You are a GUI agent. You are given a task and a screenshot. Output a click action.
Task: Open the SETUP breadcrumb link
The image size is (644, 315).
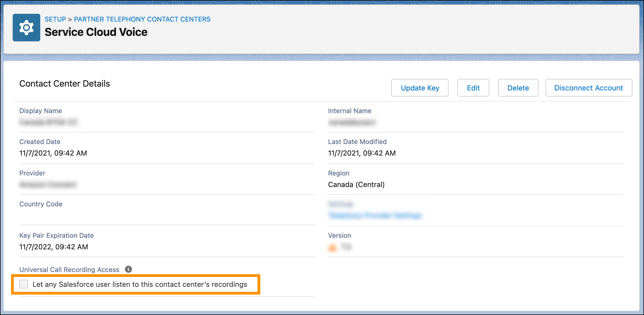click(x=55, y=19)
